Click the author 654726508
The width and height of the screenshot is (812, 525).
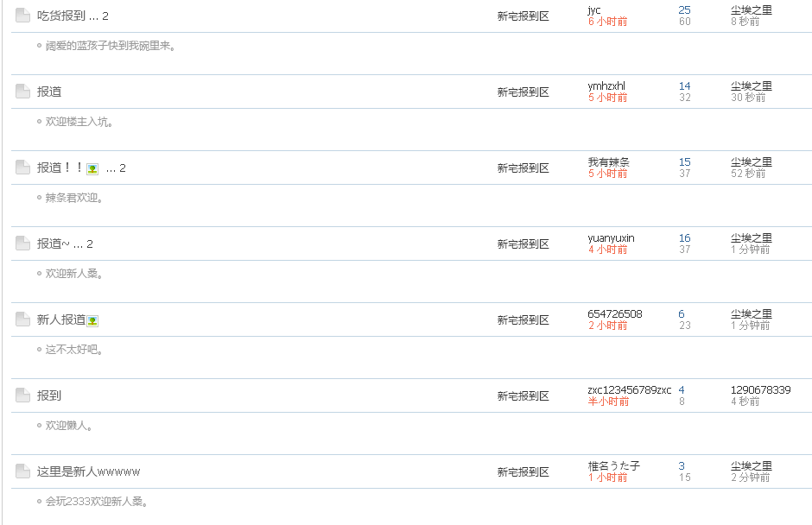(614, 314)
